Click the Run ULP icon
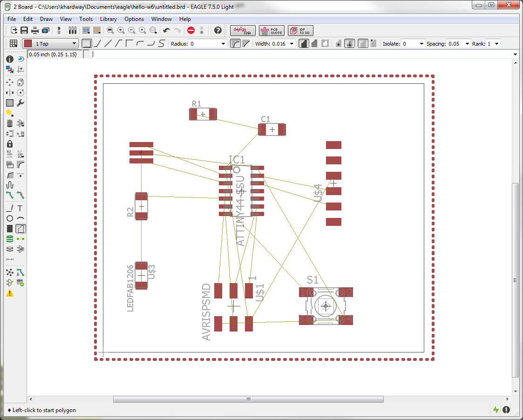This screenshot has width=523, height=420. point(97,30)
